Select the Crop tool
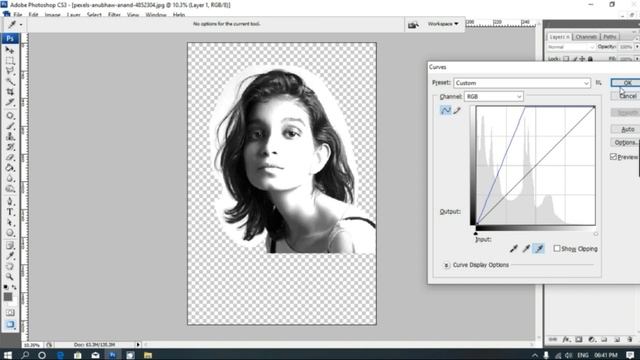Screen dimensions: 640x360 10,92
